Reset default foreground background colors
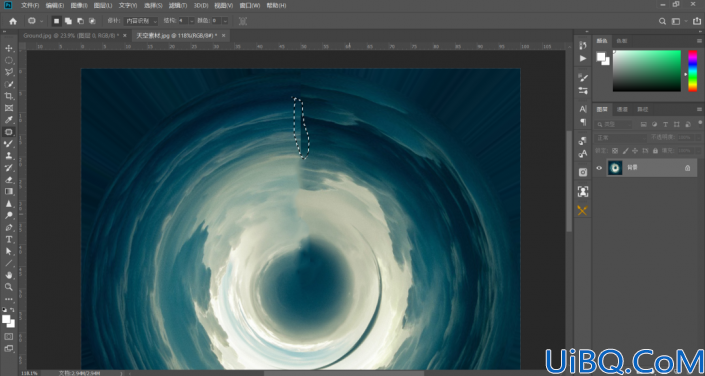Viewport: 705px width, 376px height. coord(4,310)
